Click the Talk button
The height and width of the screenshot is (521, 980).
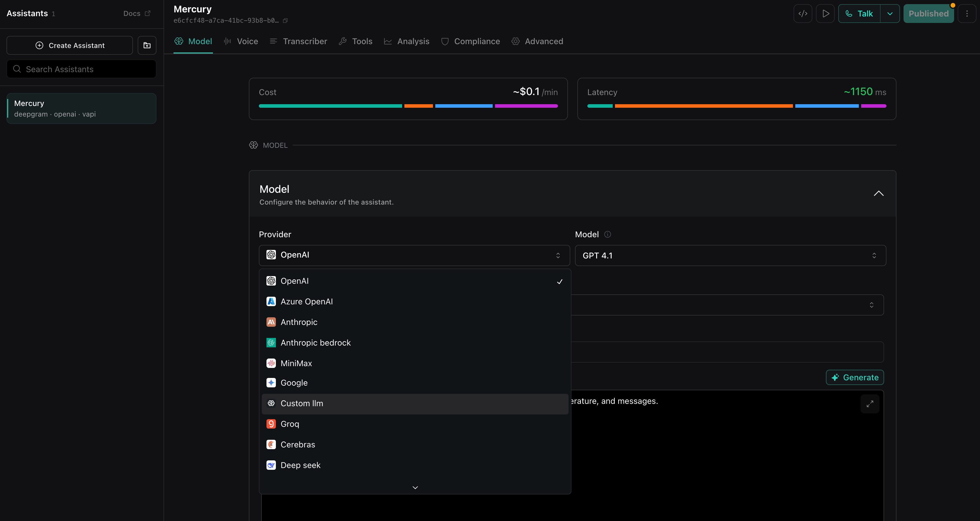coord(859,14)
